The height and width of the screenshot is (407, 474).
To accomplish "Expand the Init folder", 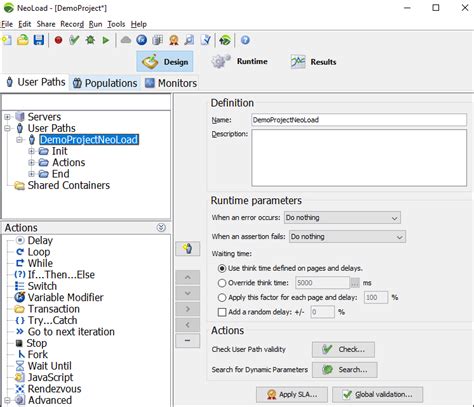I will click(x=32, y=151).
